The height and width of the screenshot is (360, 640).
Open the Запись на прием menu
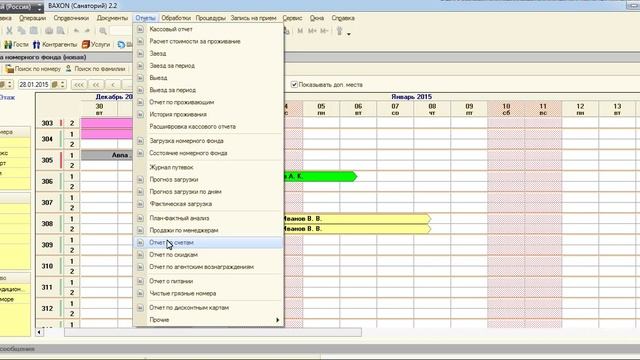tap(253, 18)
